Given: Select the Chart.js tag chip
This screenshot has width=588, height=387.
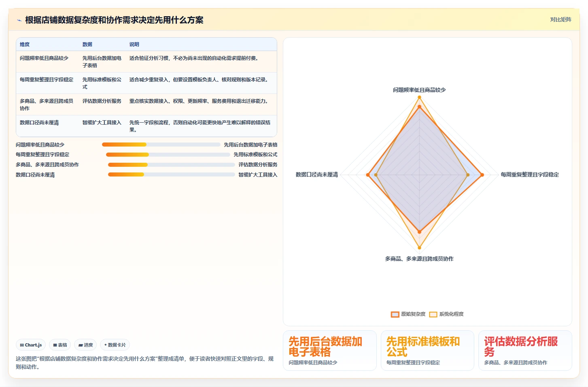Looking at the screenshot, I should coord(31,345).
